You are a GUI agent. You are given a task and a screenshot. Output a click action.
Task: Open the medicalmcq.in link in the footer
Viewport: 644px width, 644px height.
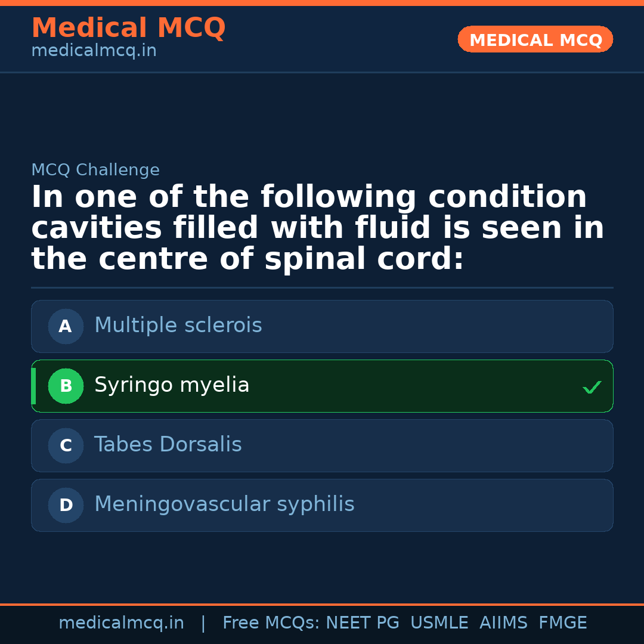(x=121, y=623)
